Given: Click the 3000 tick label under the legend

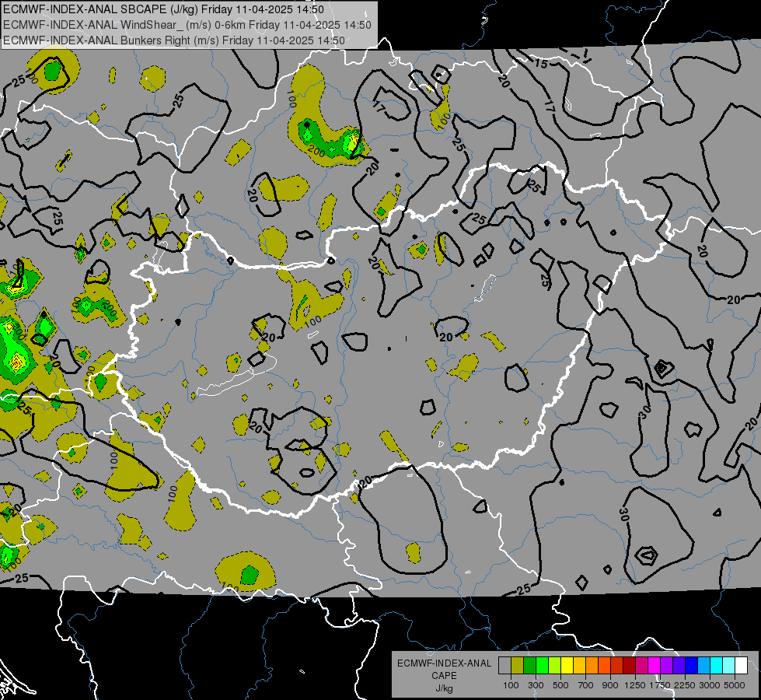Looking at the screenshot, I should [710, 685].
